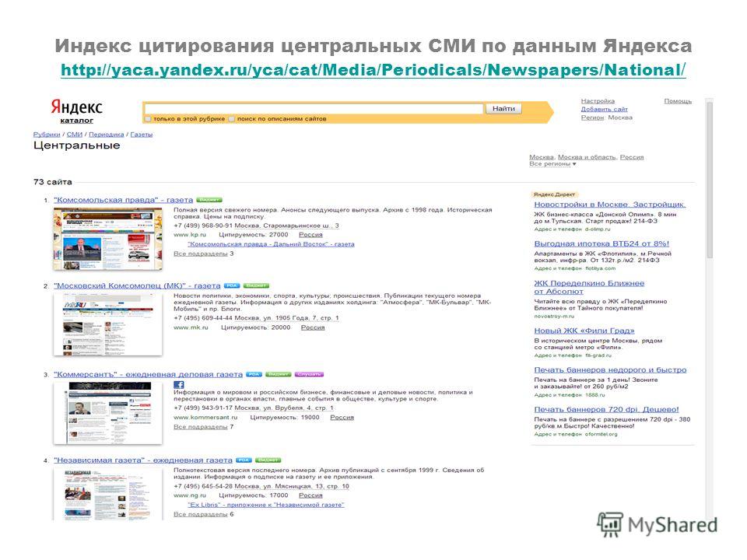
Task: Click 'Адрес и телефон' for fili-grad.ru
Action: (x=558, y=355)
